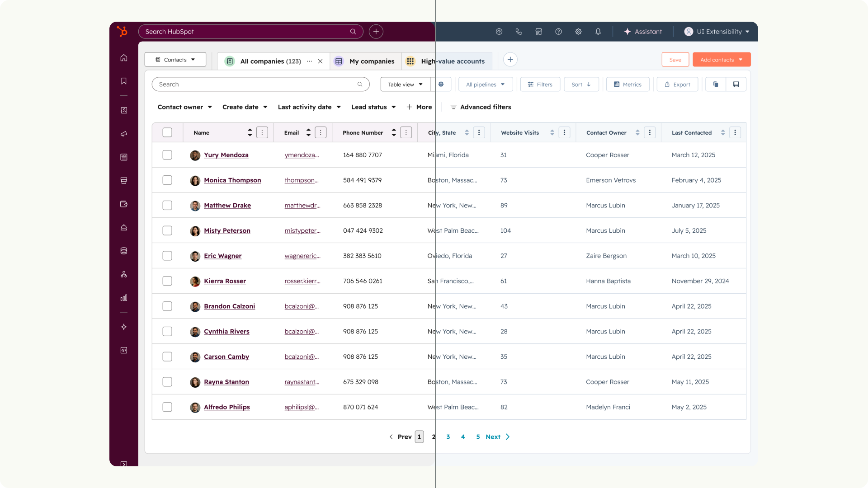Open the Breeze Assistant button
Screen dimensions: 868x488
pyautogui.click(x=643, y=32)
